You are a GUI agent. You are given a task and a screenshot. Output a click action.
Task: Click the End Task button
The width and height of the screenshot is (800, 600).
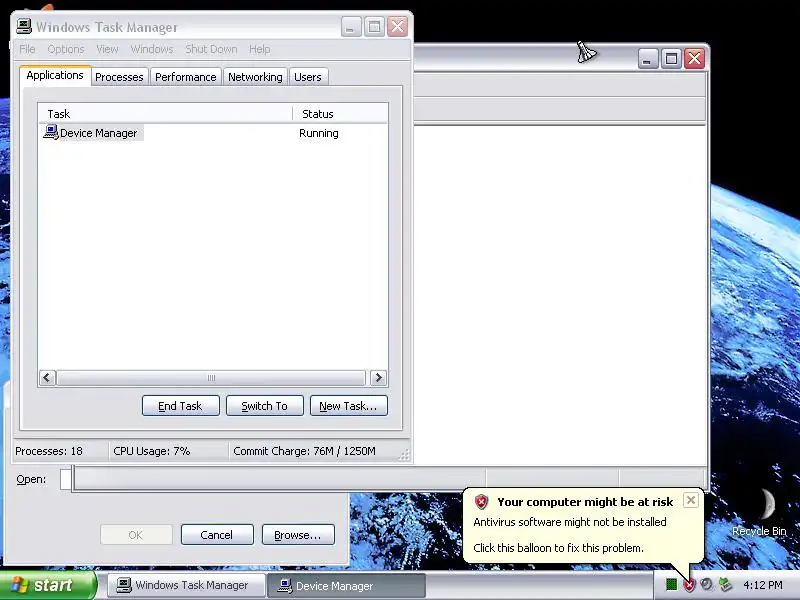181,406
